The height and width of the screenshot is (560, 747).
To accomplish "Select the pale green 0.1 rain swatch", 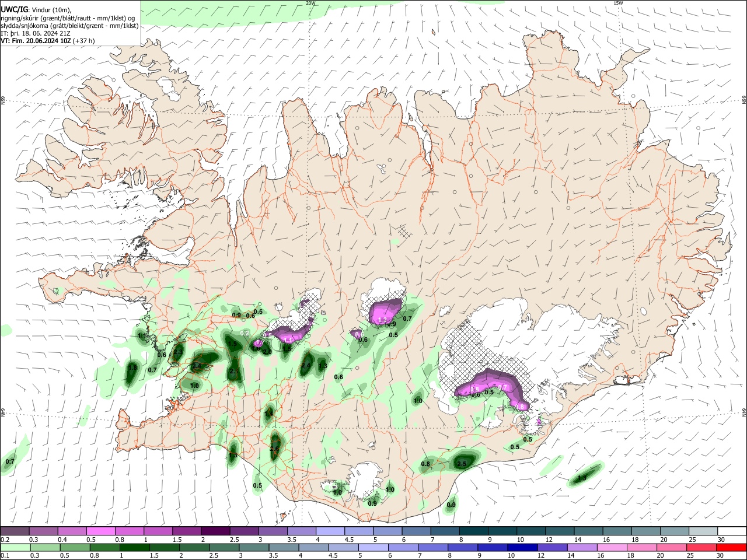I will (x=15, y=547).
